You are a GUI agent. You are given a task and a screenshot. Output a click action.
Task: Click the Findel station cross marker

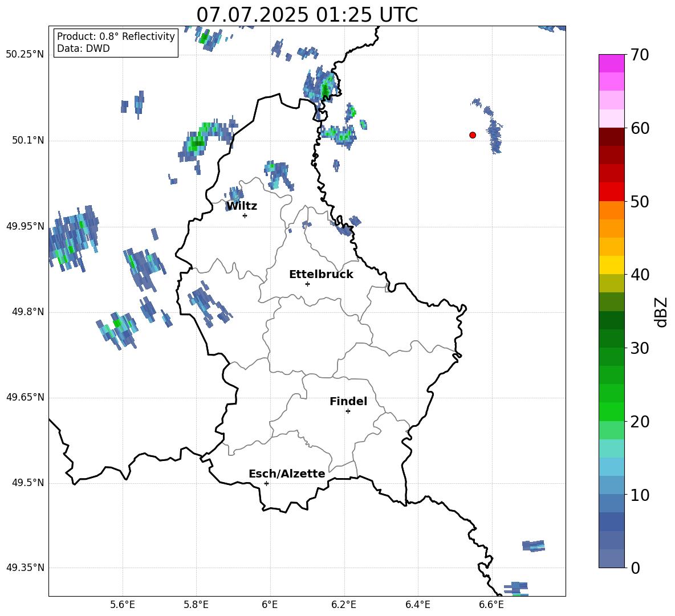click(348, 411)
